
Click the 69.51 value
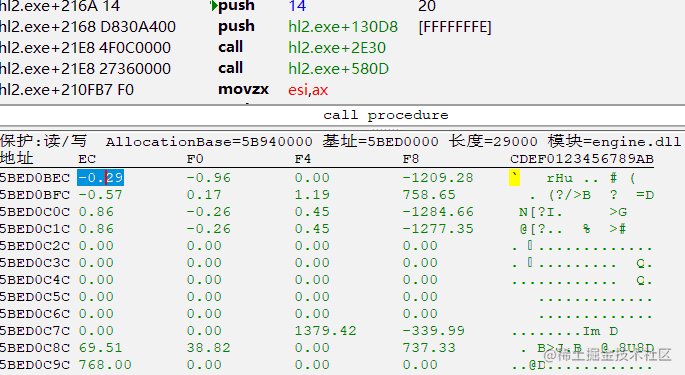coord(100,348)
